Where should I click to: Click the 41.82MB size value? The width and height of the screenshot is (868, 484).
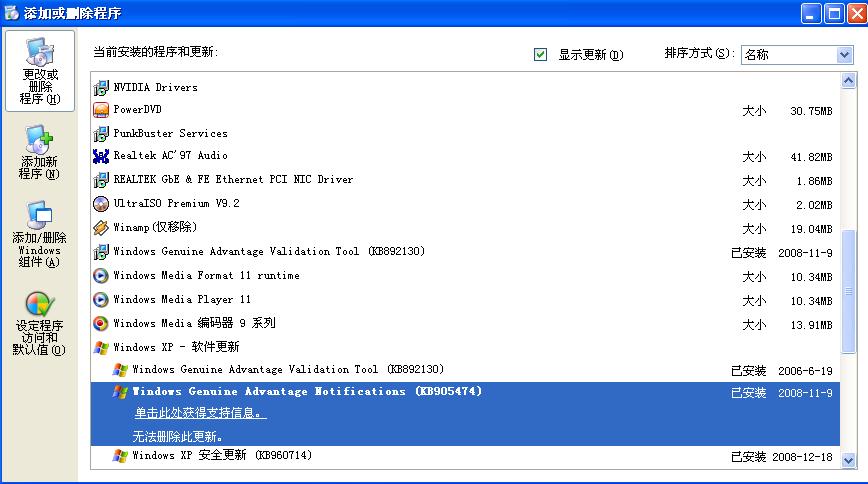tap(811, 157)
